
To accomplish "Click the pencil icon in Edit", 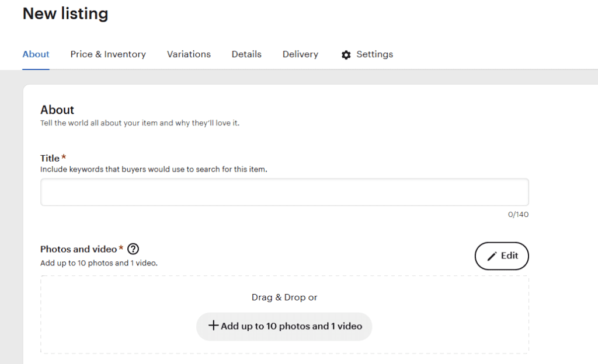I will [x=492, y=256].
